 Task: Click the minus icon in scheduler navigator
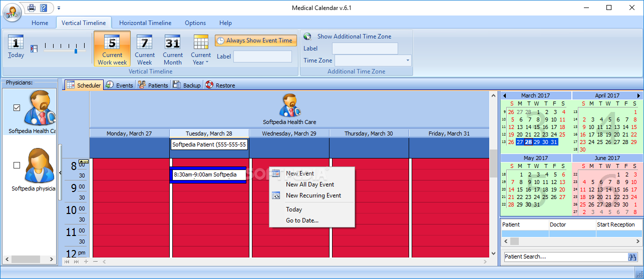click(x=96, y=261)
